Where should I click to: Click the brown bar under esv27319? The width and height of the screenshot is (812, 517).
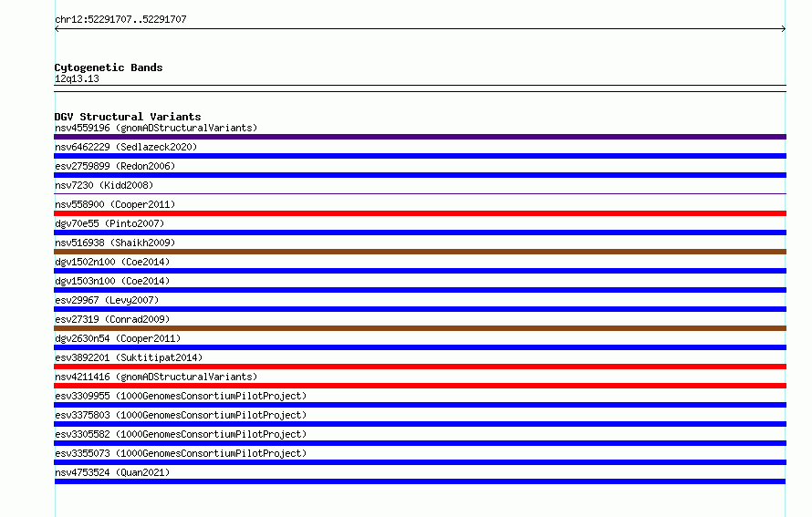coord(420,328)
